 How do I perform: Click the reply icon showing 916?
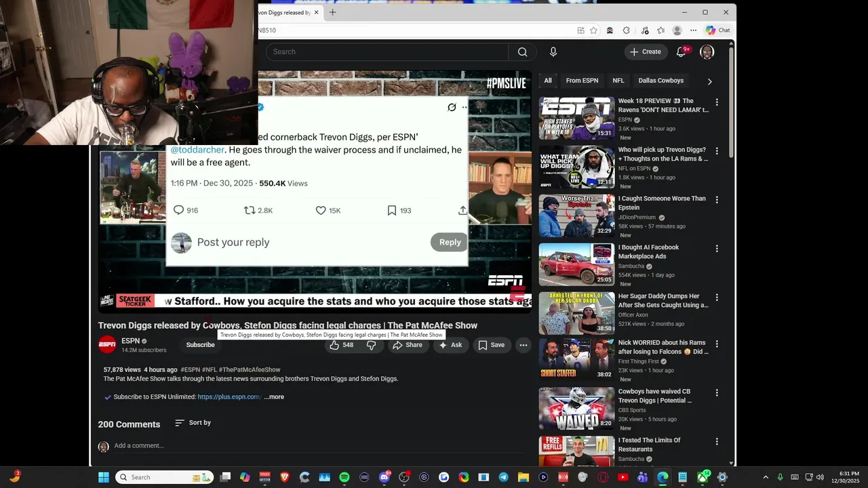tap(179, 211)
